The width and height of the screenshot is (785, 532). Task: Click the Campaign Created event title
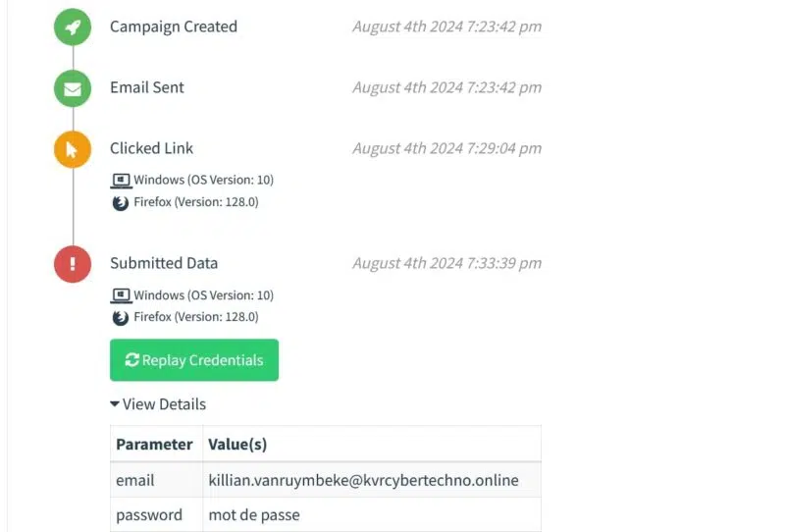point(174,27)
